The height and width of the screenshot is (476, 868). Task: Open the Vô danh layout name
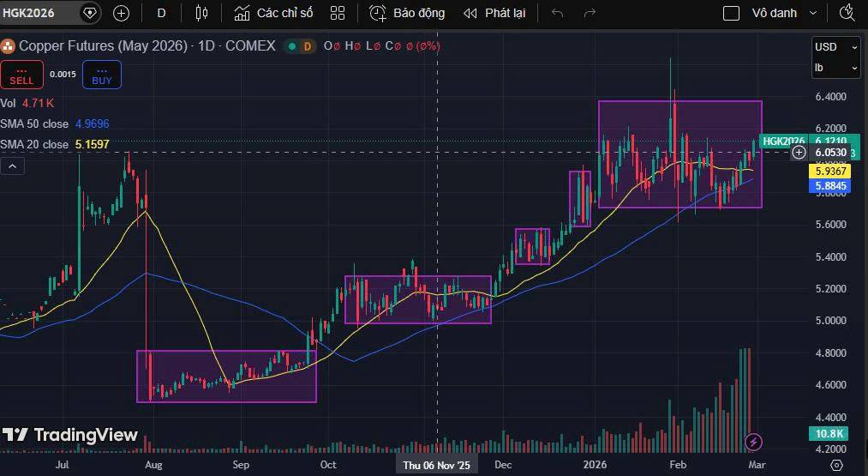click(x=774, y=13)
